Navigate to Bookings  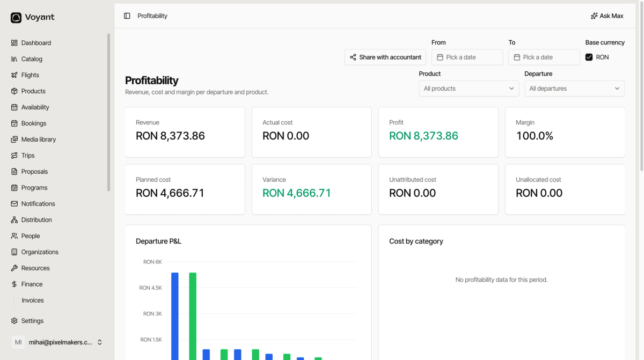pos(34,123)
